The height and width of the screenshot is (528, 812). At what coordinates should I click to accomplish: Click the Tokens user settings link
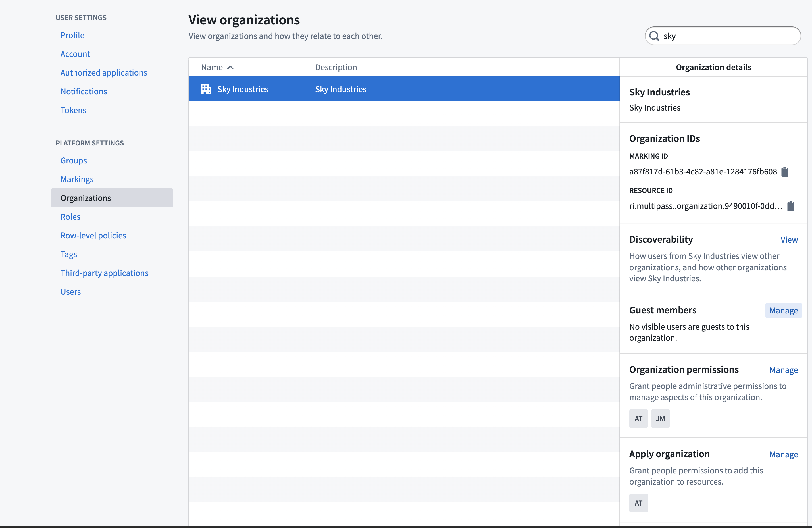pos(73,109)
